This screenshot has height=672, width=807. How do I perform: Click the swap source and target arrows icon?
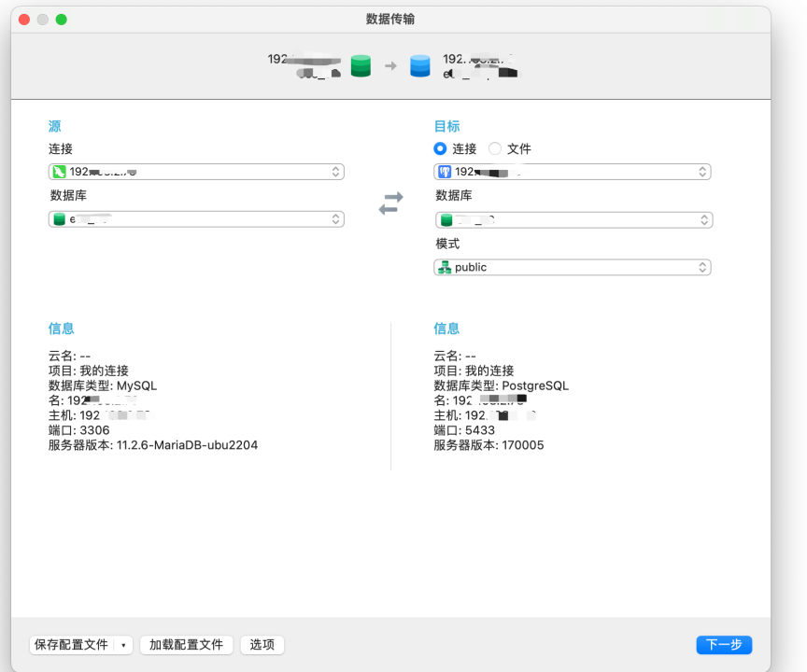point(389,201)
